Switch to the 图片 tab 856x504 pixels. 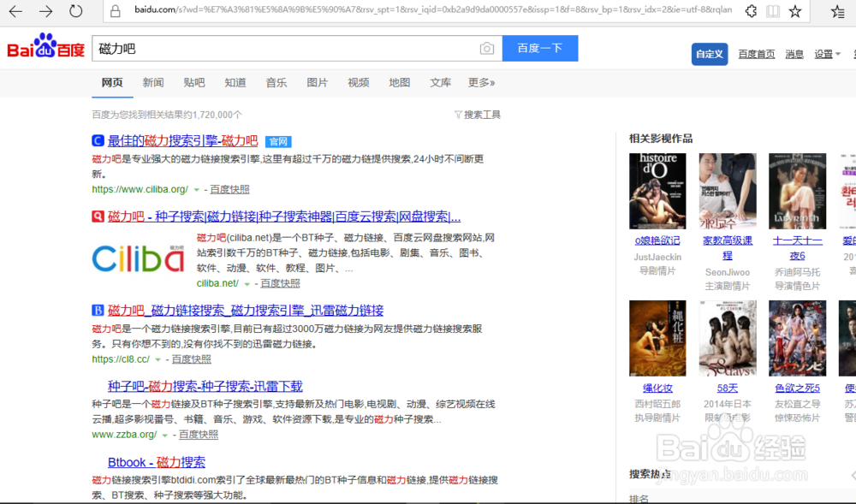[x=318, y=83]
